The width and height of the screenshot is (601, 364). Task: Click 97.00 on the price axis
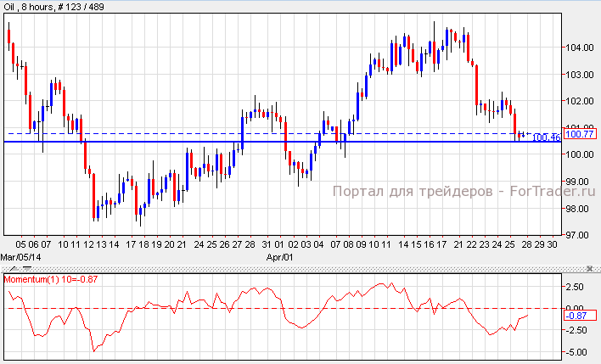click(x=581, y=235)
